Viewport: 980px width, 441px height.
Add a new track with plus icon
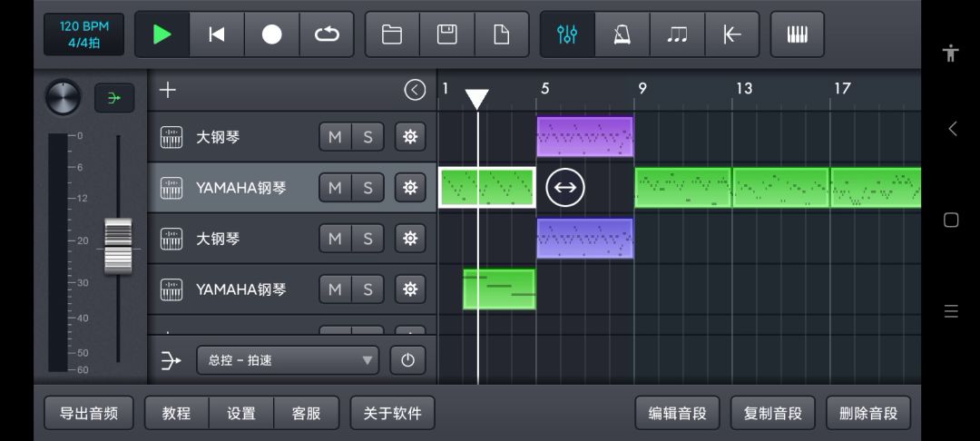point(168,90)
